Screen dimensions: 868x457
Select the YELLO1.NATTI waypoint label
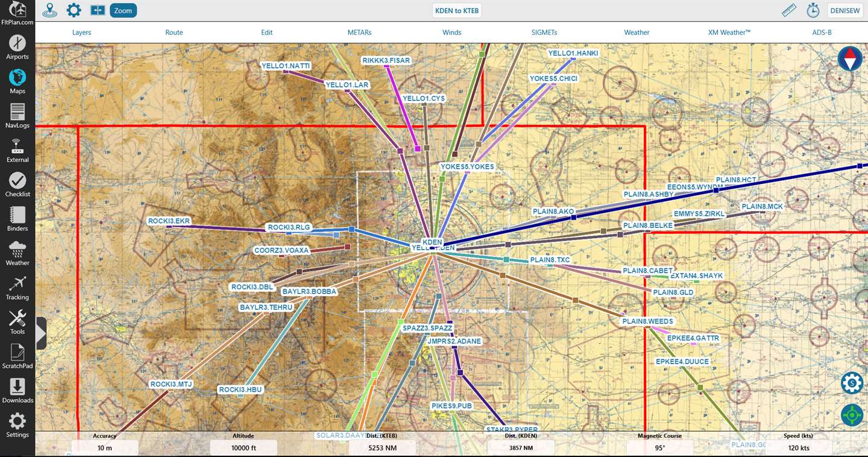[286, 66]
